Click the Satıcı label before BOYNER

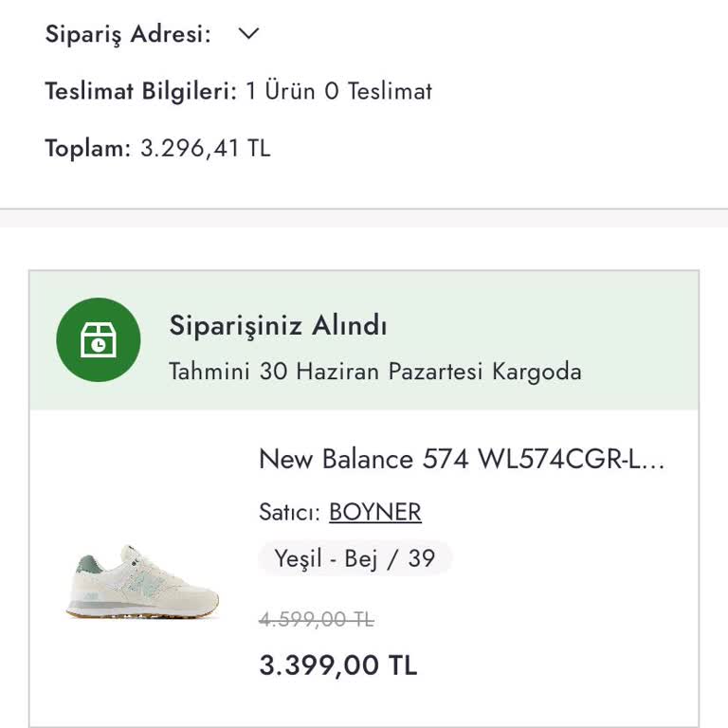point(290,512)
